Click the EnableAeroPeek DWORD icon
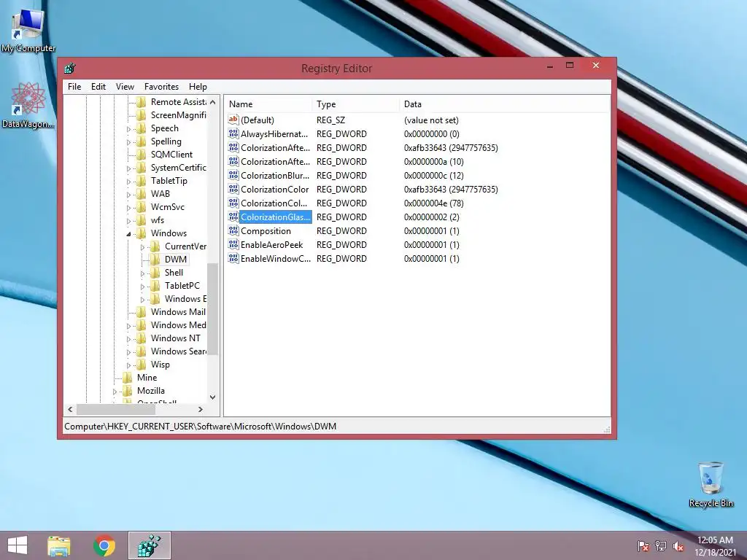This screenshot has width=747, height=560. (233, 244)
